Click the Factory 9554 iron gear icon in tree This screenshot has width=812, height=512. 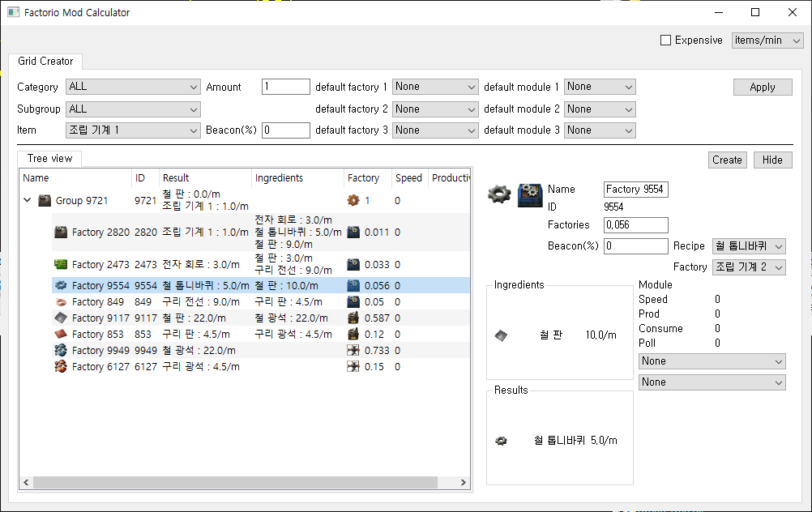61,285
